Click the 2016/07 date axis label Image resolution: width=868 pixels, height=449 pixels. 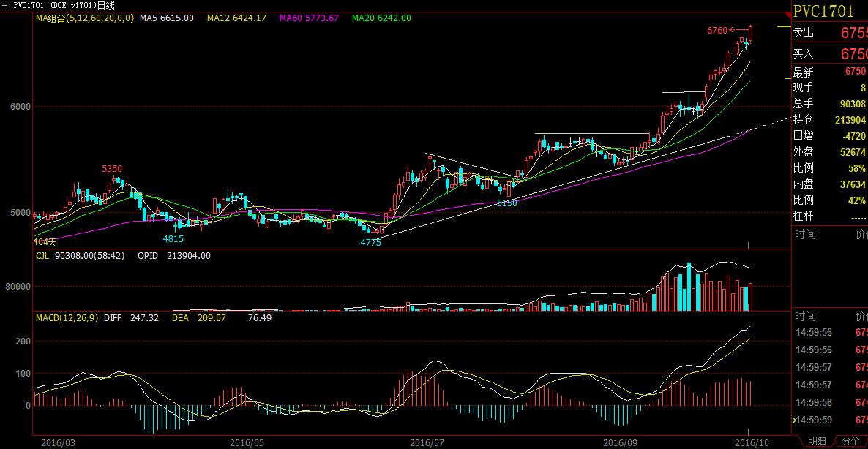426,443
